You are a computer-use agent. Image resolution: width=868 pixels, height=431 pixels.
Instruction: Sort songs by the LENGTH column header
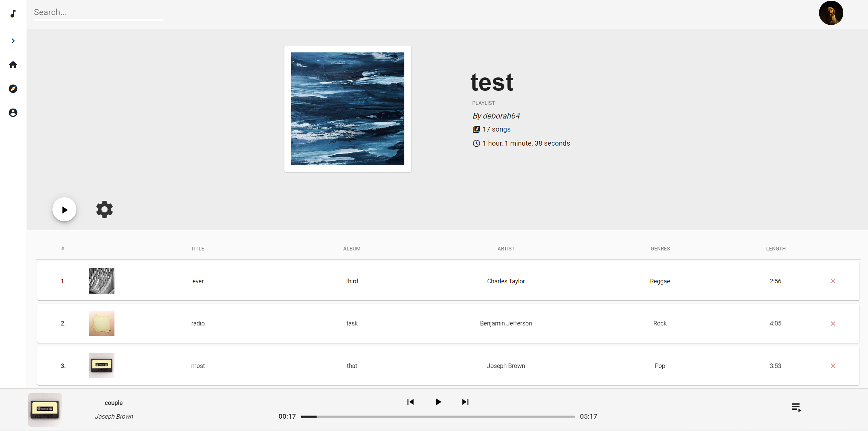point(775,248)
